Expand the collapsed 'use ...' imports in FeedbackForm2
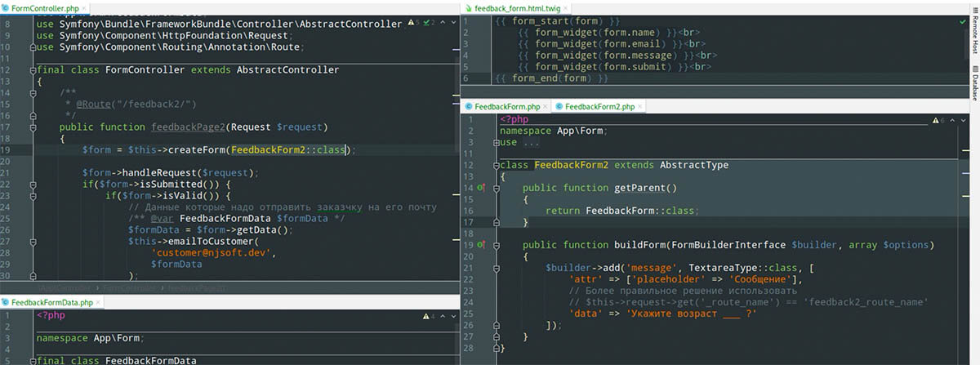The image size is (980, 365). (x=497, y=143)
